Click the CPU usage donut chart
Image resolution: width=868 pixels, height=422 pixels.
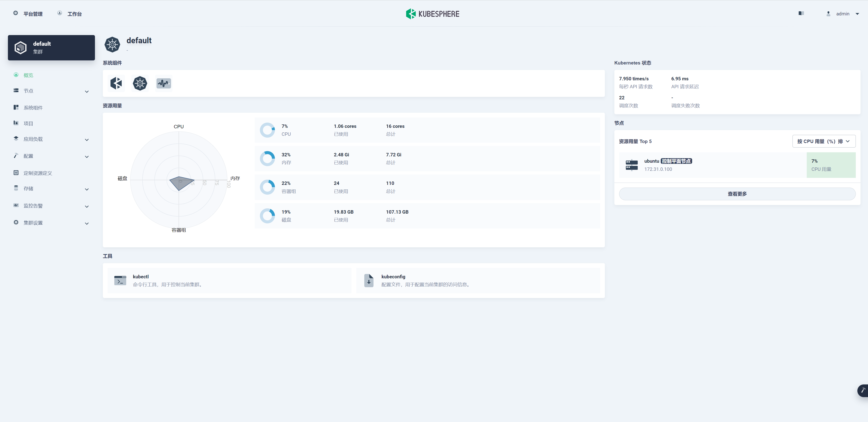point(268,130)
